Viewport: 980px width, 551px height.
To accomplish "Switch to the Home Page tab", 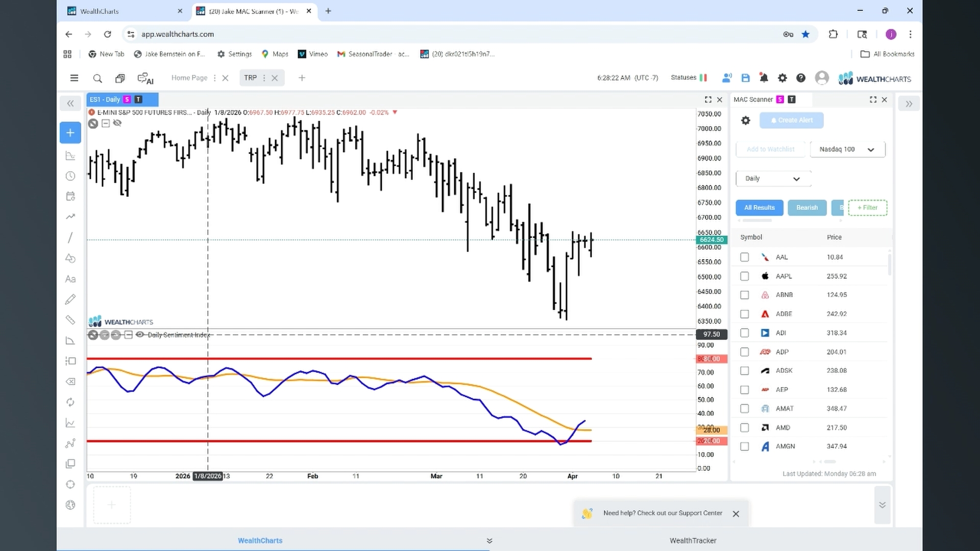I will 189,78.
